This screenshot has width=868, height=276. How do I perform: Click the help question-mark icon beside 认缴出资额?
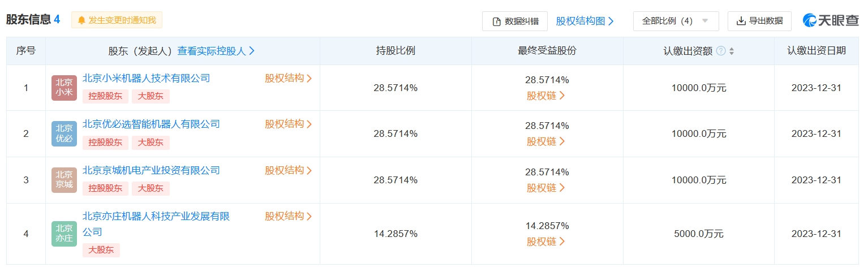pos(721,51)
